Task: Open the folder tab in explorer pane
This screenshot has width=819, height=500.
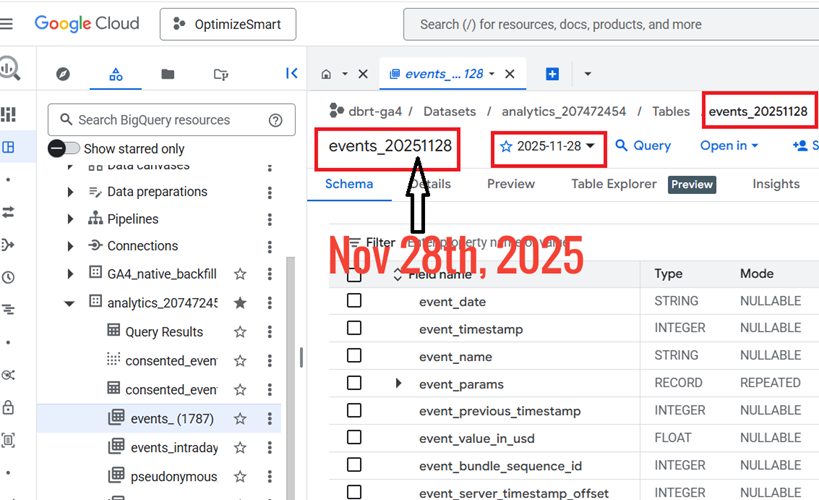Action: (x=168, y=74)
